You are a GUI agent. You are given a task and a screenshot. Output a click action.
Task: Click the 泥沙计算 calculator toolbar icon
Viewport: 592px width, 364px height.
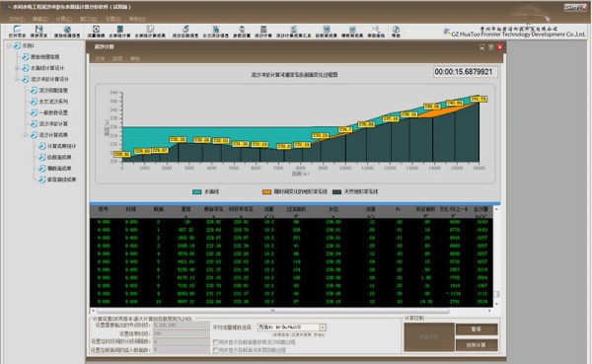(x=263, y=32)
